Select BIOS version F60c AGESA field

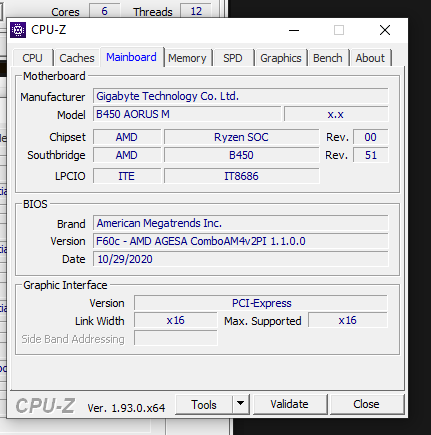(x=240, y=241)
